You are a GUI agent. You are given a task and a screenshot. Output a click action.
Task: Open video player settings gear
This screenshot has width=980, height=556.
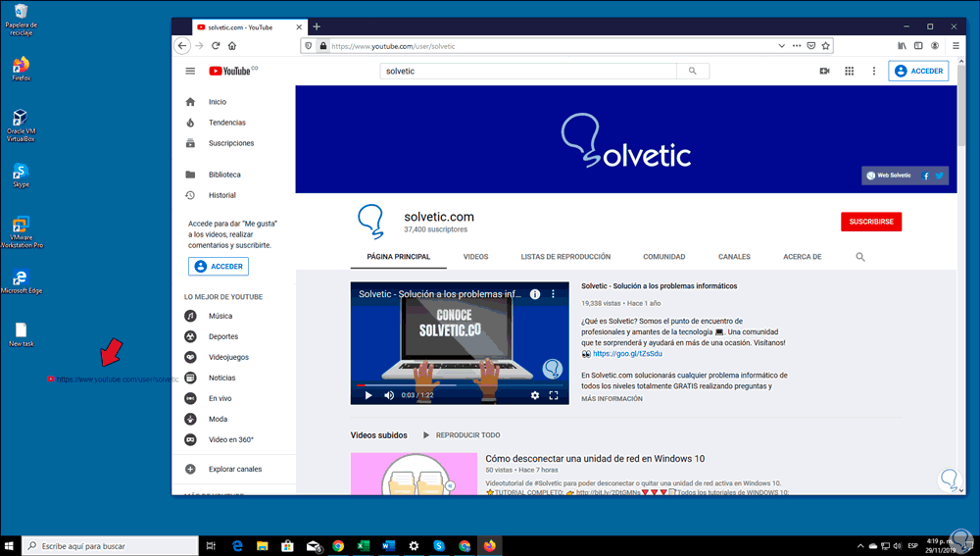point(535,395)
